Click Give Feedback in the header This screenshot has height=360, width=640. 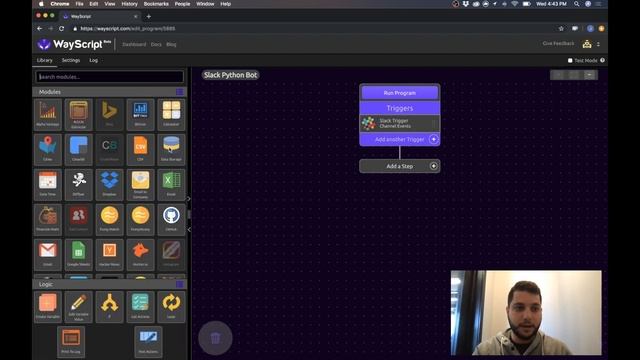point(558,43)
